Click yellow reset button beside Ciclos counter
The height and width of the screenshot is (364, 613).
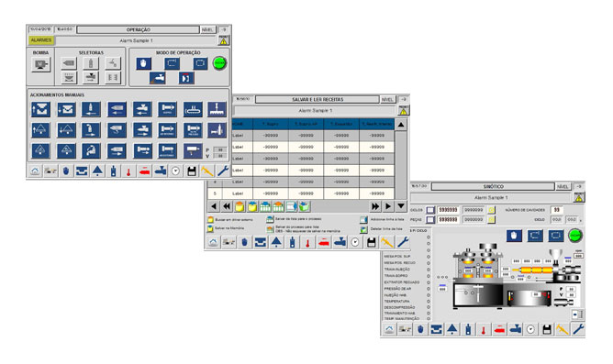click(492, 210)
